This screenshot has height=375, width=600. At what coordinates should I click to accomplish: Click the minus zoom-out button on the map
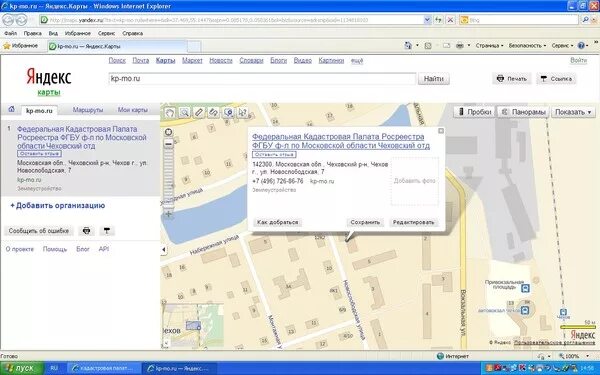(168, 144)
